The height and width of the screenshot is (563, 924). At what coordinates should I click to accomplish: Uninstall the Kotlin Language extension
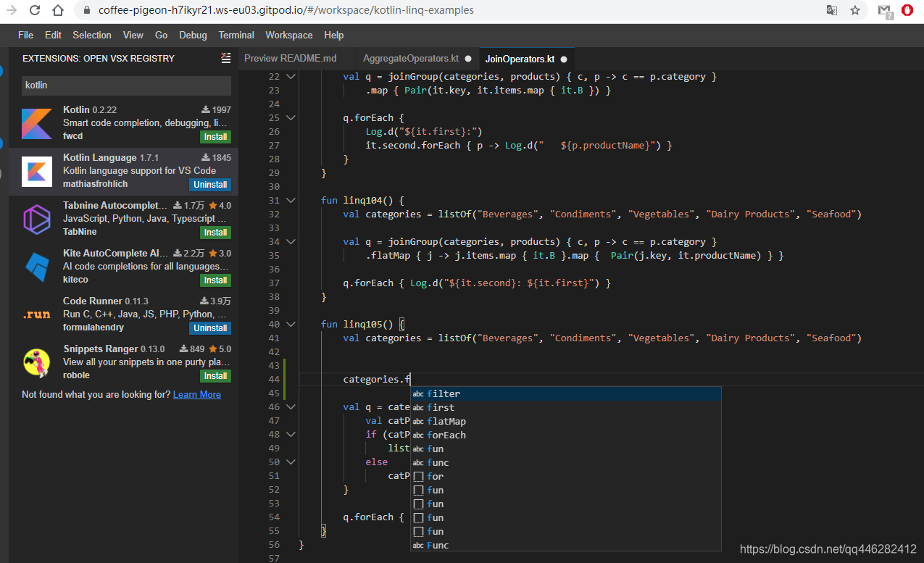[211, 185]
